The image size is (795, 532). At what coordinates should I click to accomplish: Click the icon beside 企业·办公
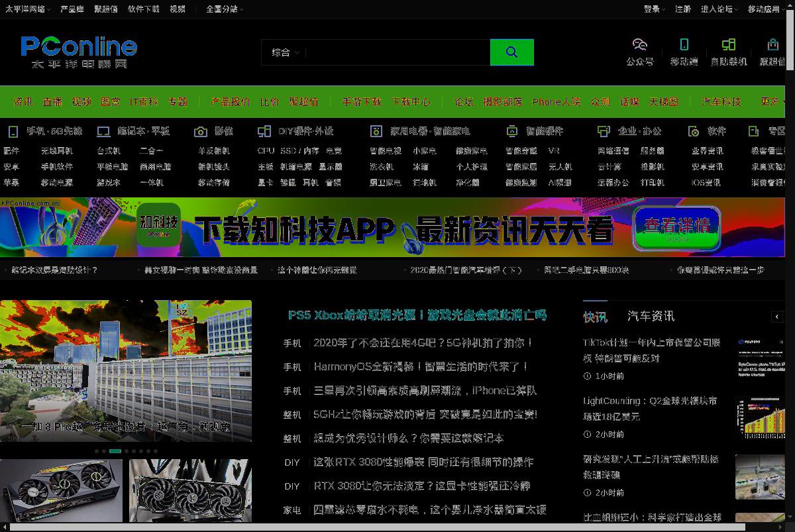604,131
